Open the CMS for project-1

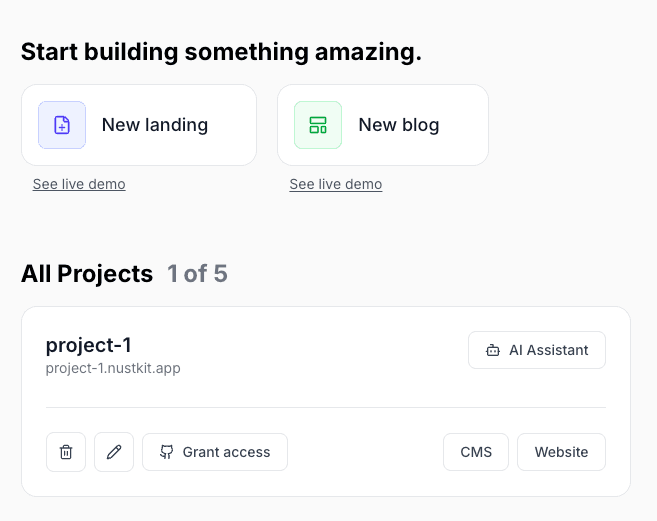476,452
